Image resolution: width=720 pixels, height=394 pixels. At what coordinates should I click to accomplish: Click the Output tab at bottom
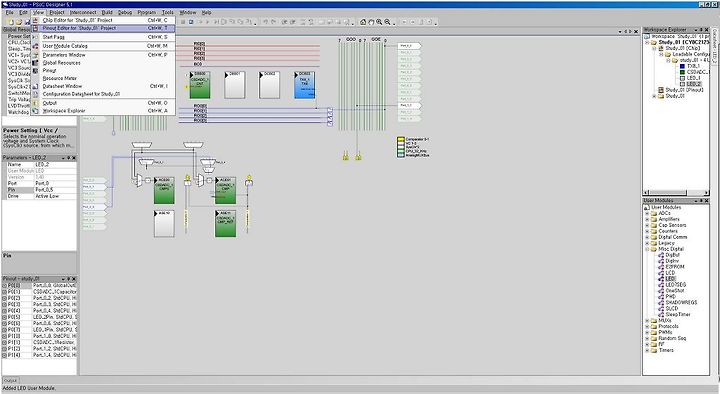10,380
